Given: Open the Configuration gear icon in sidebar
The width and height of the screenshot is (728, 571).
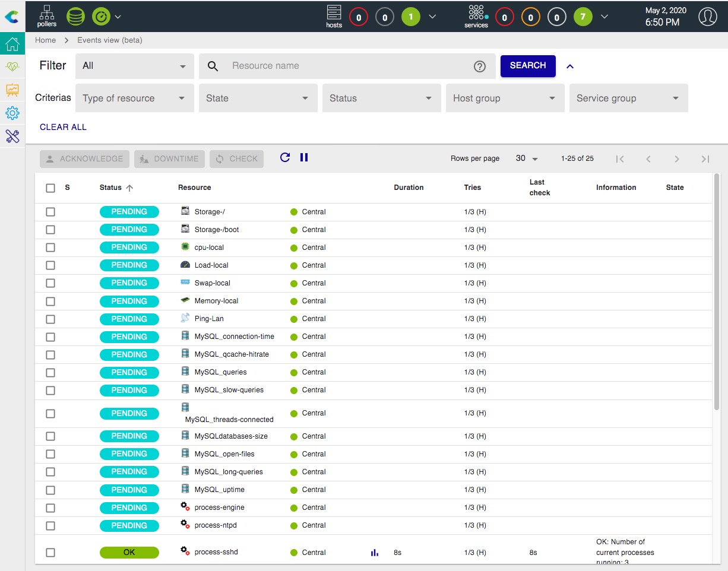Looking at the screenshot, I should coord(12,113).
